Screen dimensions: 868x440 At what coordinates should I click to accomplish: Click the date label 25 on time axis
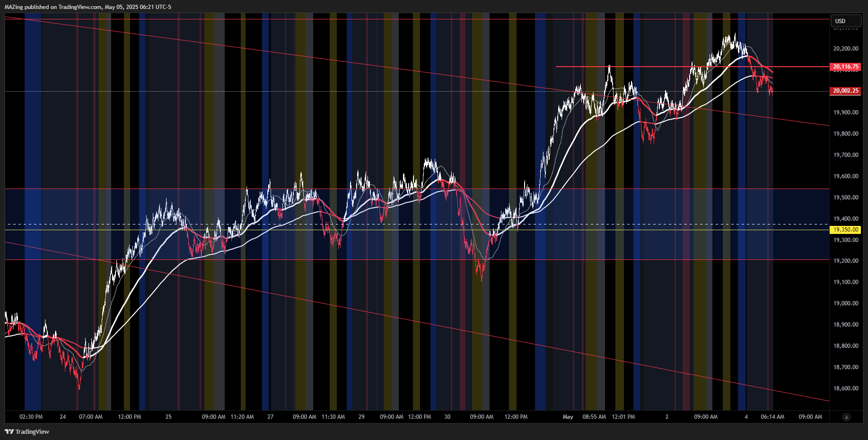click(168, 417)
